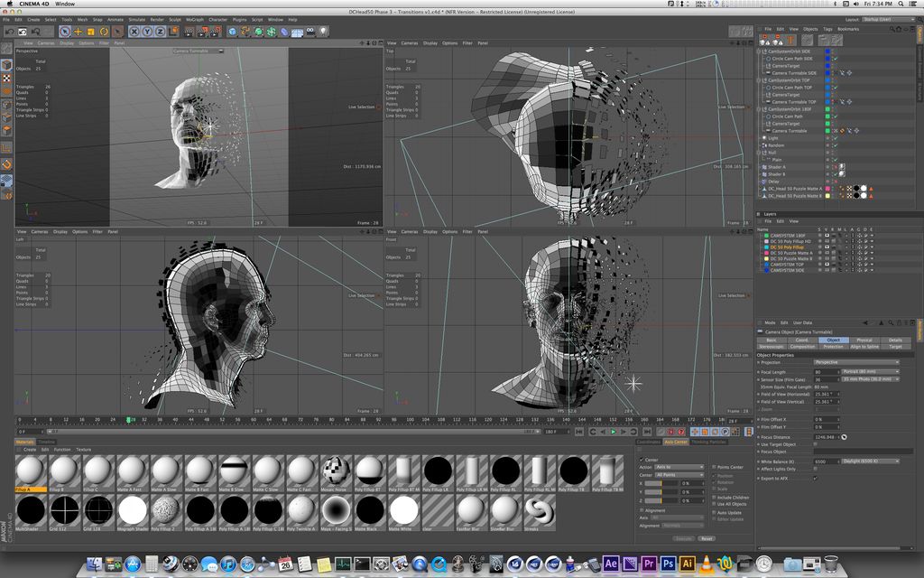The height and width of the screenshot is (578, 924).
Task: Click the Cube primitive icon
Action: coord(232,32)
